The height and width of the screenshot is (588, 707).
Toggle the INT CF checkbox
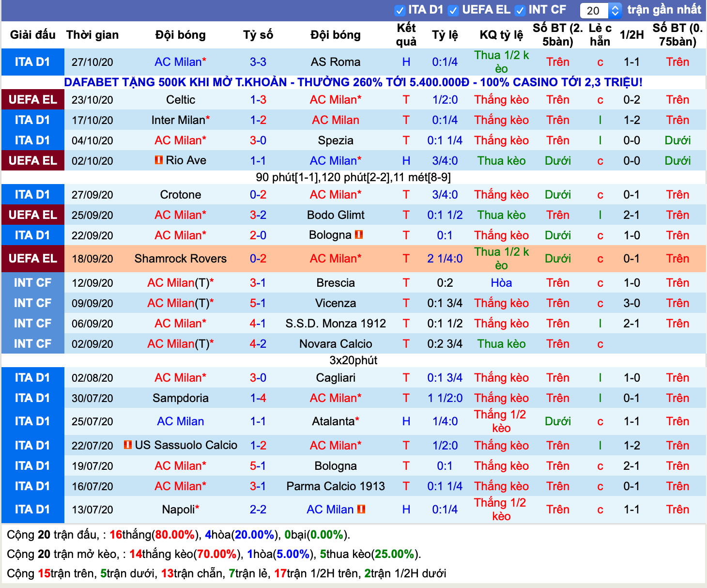pos(520,10)
